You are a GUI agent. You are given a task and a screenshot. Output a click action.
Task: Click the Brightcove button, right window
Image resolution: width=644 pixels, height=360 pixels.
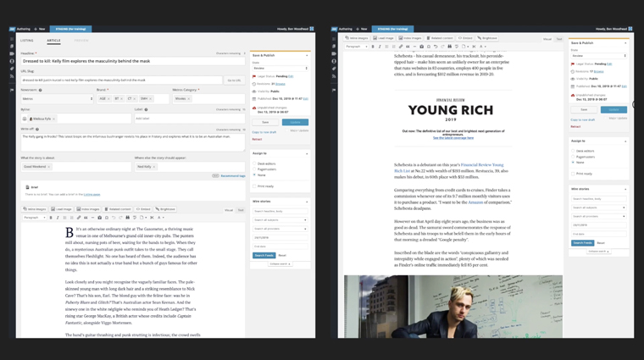pyautogui.click(x=487, y=38)
